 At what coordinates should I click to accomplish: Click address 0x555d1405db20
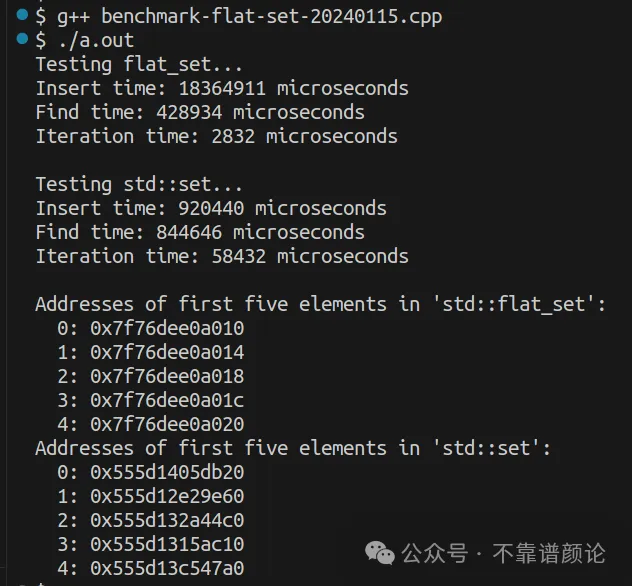pos(167,472)
